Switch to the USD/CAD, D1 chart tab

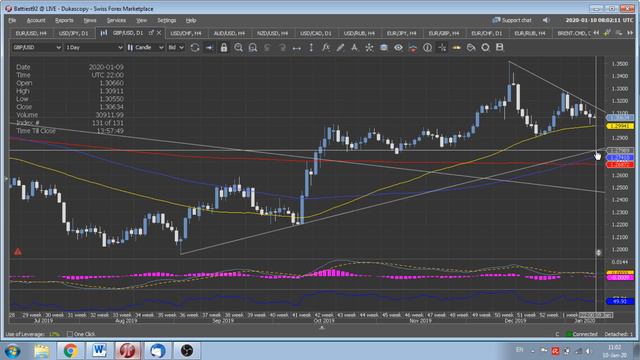coord(316,33)
